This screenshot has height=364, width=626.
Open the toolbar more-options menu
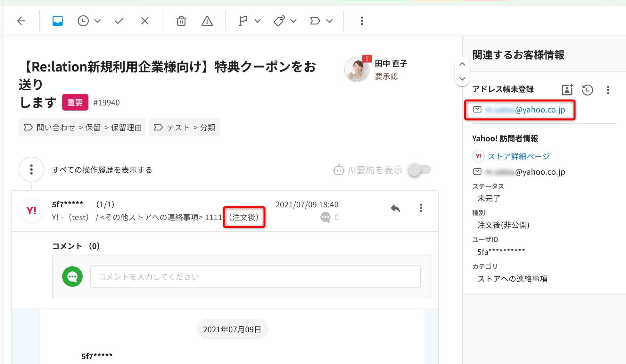pos(362,21)
